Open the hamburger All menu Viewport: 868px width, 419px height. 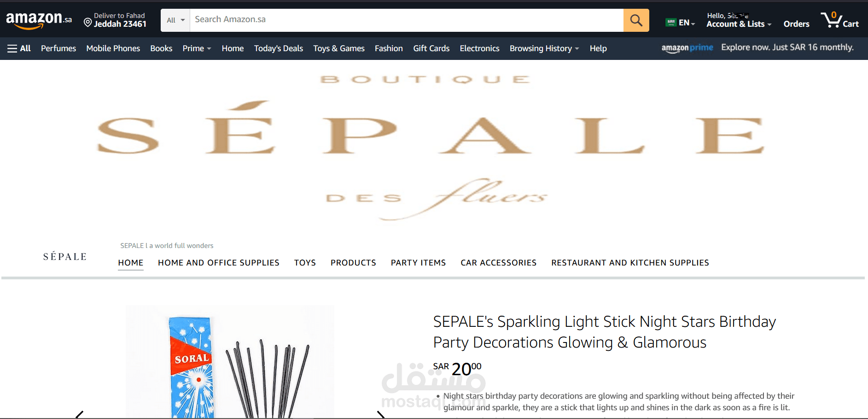pos(19,48)
